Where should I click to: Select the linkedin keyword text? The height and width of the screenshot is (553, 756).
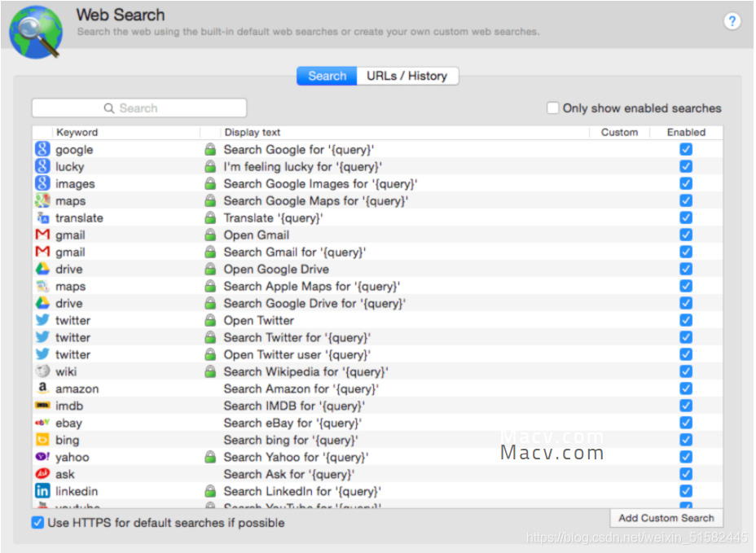(77, 491)
